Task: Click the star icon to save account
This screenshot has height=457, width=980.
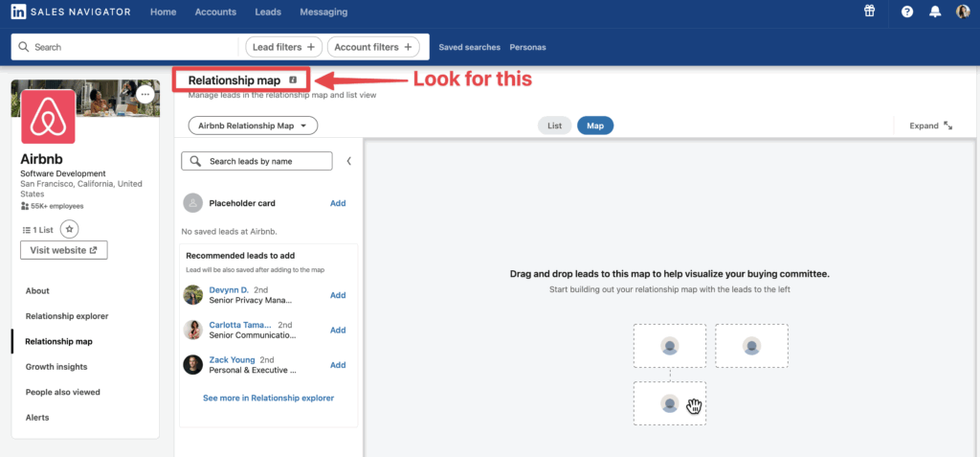Action: tap(69, 230)
